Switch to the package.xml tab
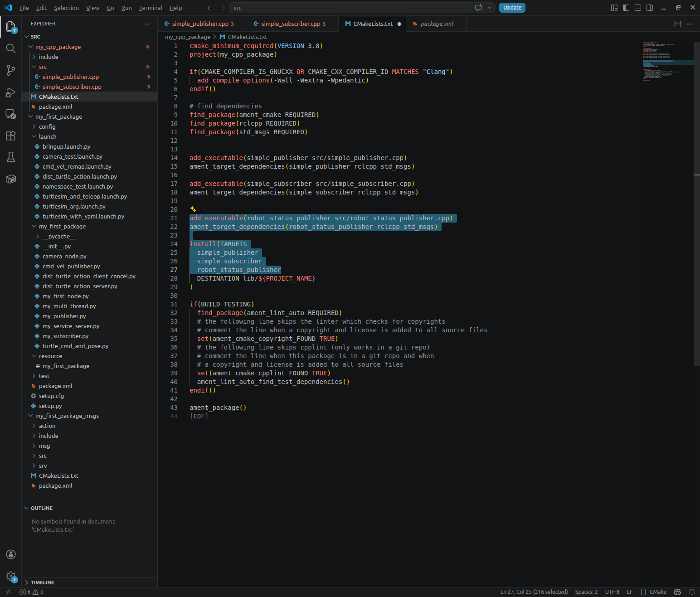This screenshot has height=597, width=700. click(436, 24)
